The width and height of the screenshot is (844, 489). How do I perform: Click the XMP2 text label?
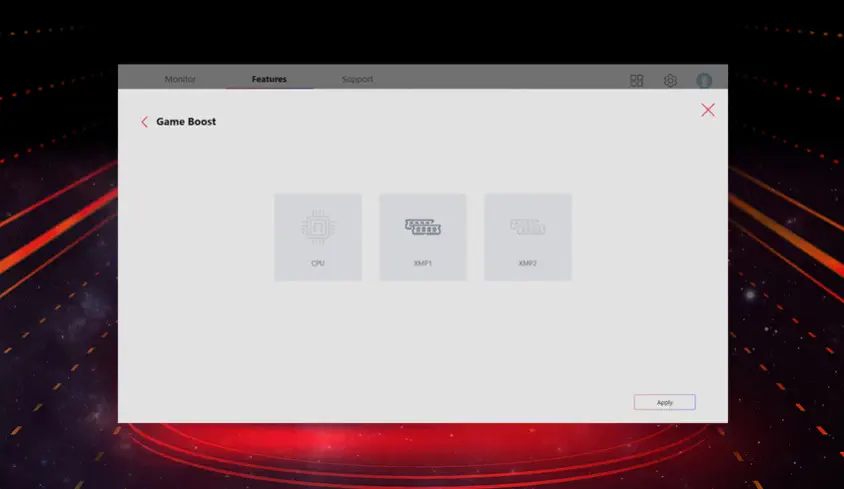coord(528,263)
